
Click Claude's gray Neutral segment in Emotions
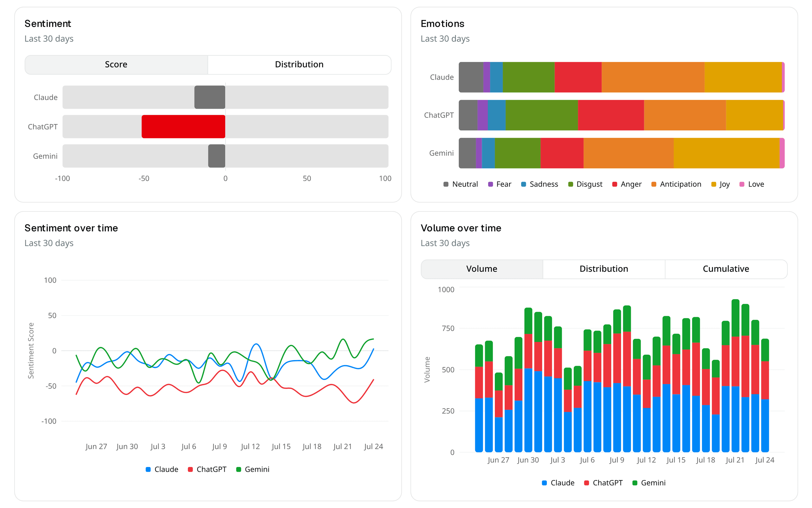[x=471, y=77]
